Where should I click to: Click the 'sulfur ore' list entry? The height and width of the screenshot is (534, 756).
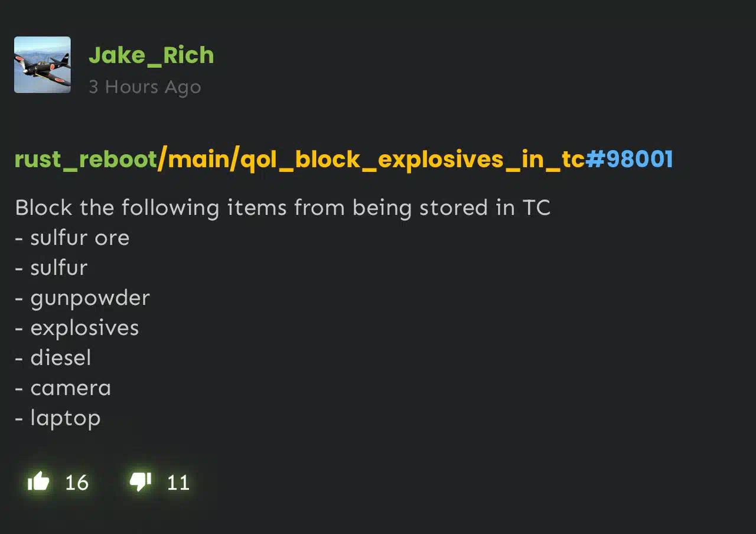click(x=72, y=238)
